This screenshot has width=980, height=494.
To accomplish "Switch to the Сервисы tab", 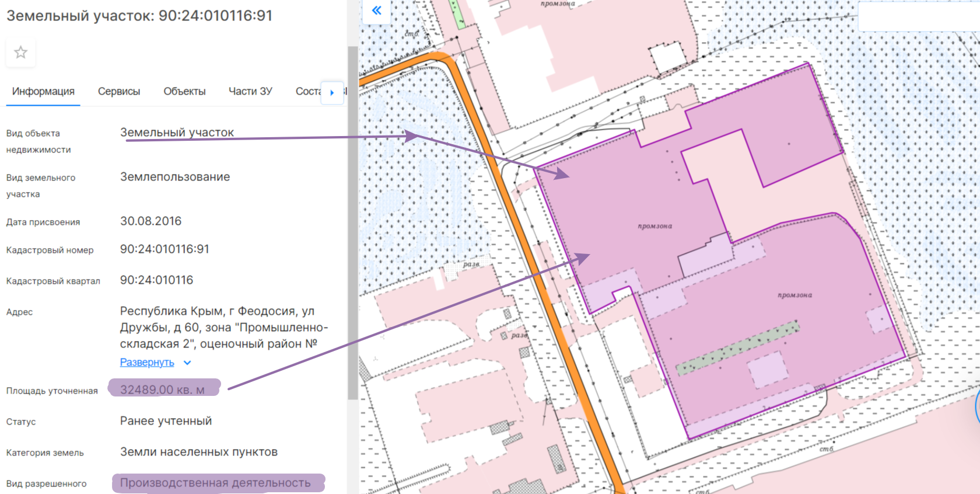I will tap(119, 92).
